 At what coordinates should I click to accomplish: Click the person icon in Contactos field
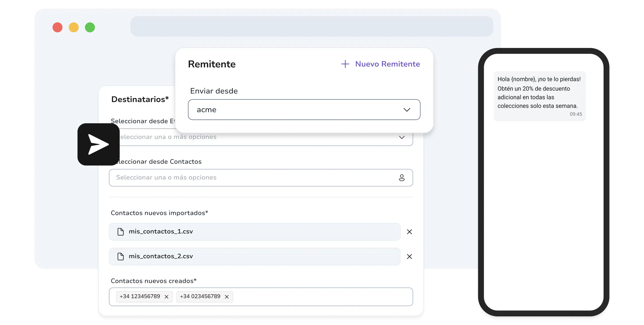(x=402, y=178)
